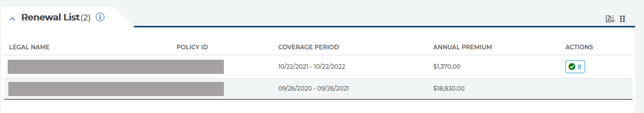Click the Actions column header
Screen dimensions: 644x113
[579, 47]
